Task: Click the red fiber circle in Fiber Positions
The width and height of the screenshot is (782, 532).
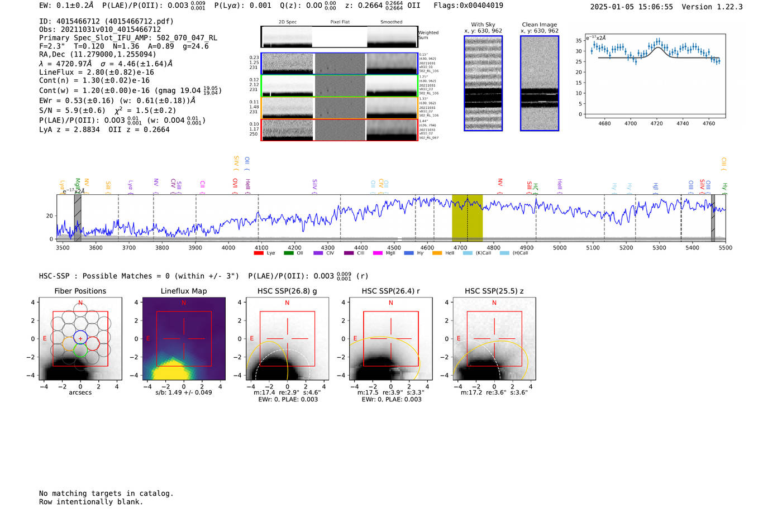Action: point(92,343)
